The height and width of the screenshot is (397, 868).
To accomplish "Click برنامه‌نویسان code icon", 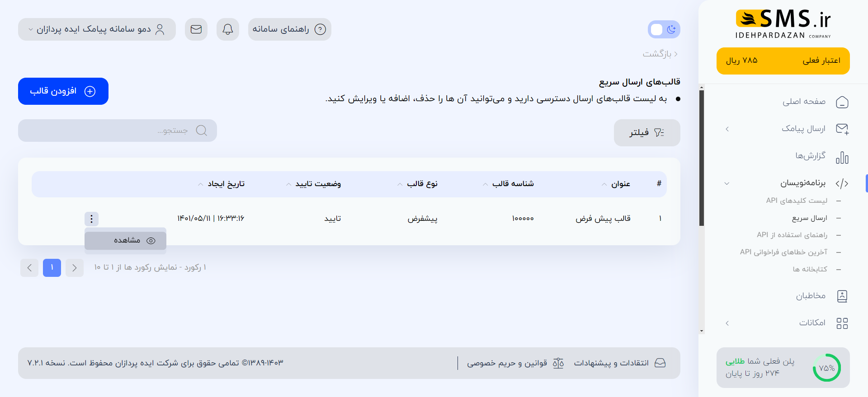I will [842, 183].
